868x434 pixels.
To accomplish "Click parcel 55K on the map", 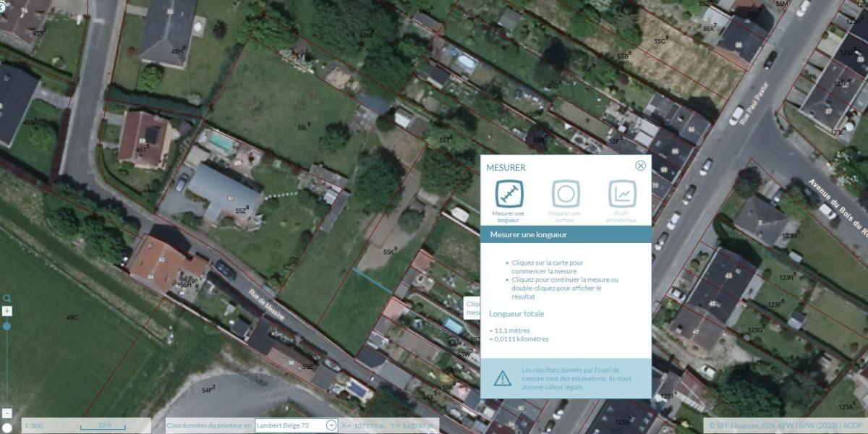I will click(x=389, y=252).
